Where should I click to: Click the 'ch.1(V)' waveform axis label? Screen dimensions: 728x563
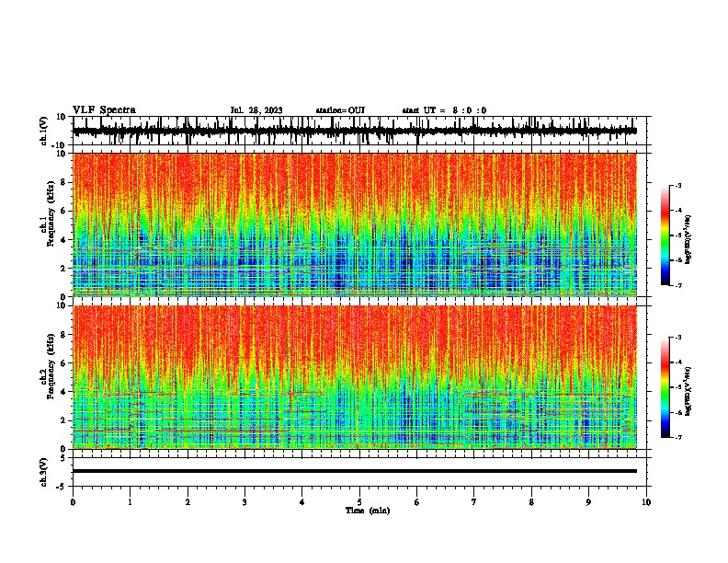tap(44, 131)
